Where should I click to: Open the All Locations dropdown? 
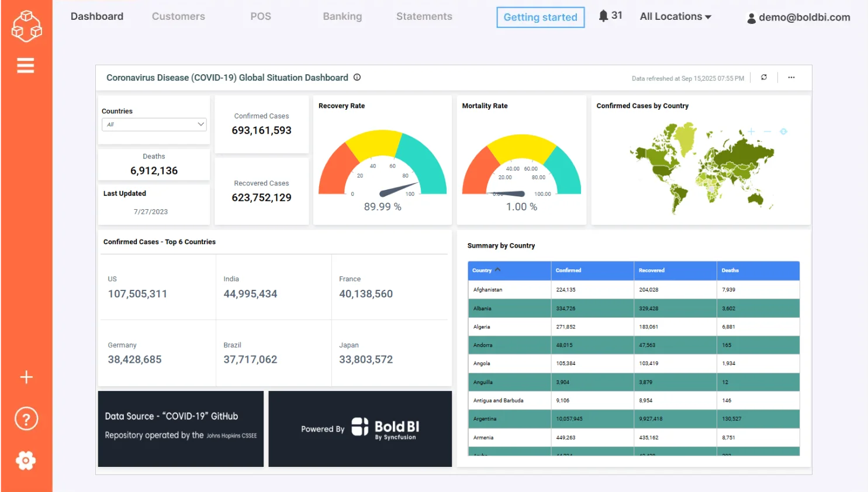(x=675, y=16)
